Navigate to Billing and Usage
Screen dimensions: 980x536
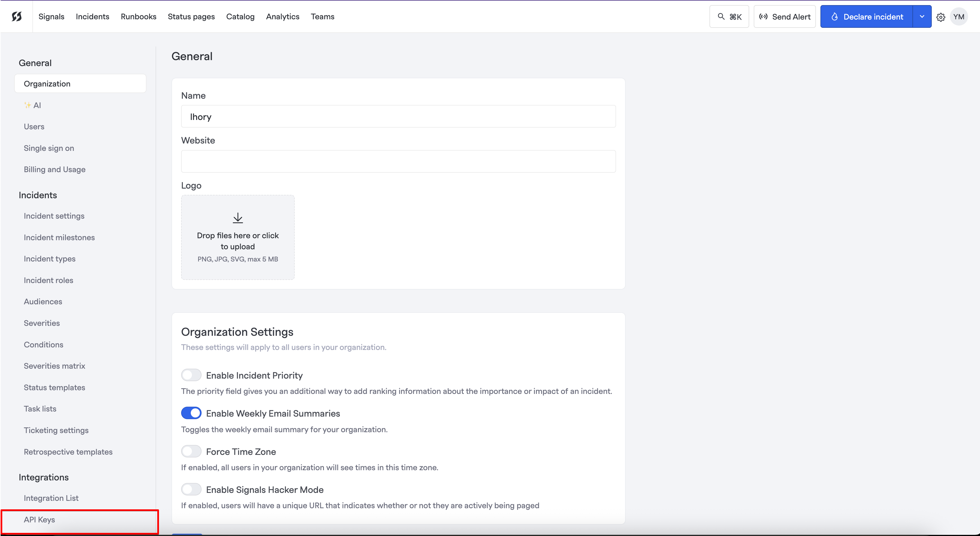55,170
